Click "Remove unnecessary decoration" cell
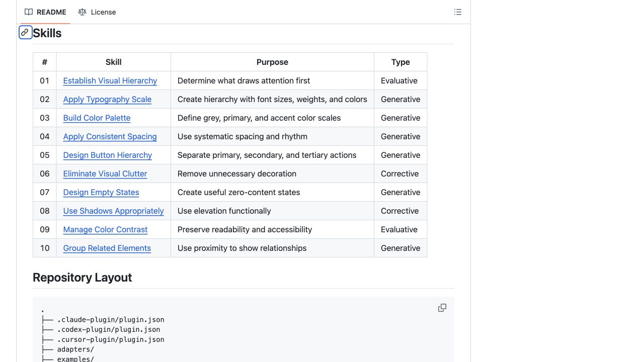This screenshot has height=362, width=644. (272, 174)
